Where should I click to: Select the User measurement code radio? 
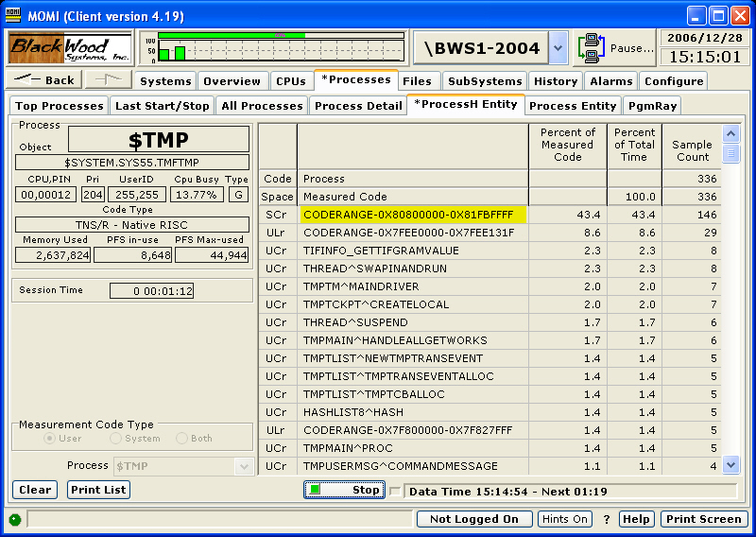point(49,438)
